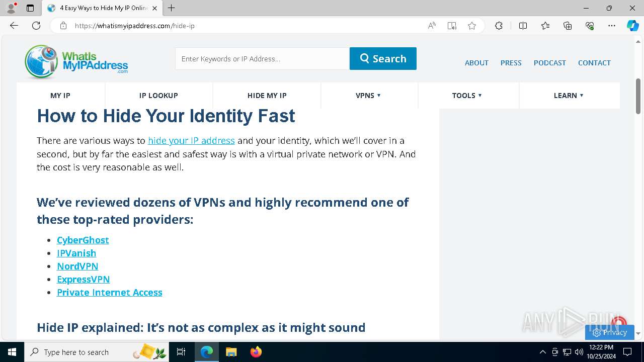The height and width of the screenshot is (362, 644).
Task: Open the CyberGhost link
Action: click(x=83, y=240)
